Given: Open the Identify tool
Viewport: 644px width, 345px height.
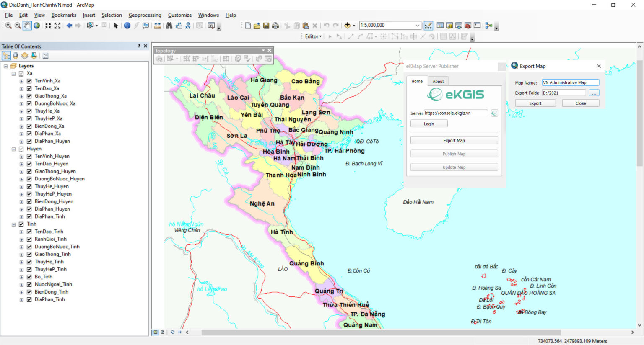Looking at the screenshot, I should pos(127,26).
